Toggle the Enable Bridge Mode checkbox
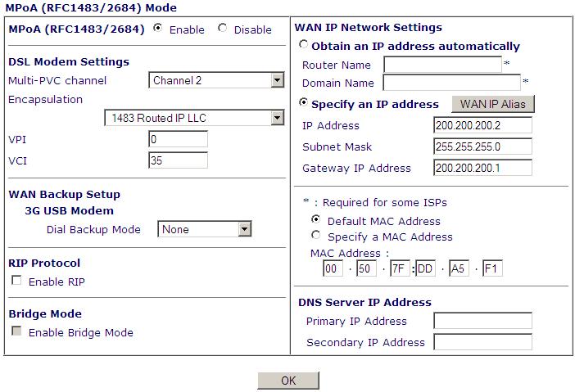The height and width of the screenshot is (392, 575). 16,332
